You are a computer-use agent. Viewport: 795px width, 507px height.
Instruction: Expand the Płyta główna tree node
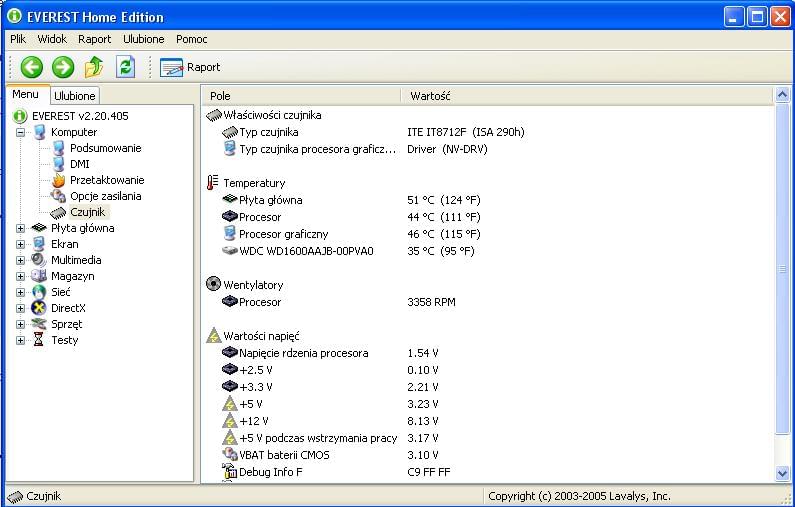coord(20,228)
